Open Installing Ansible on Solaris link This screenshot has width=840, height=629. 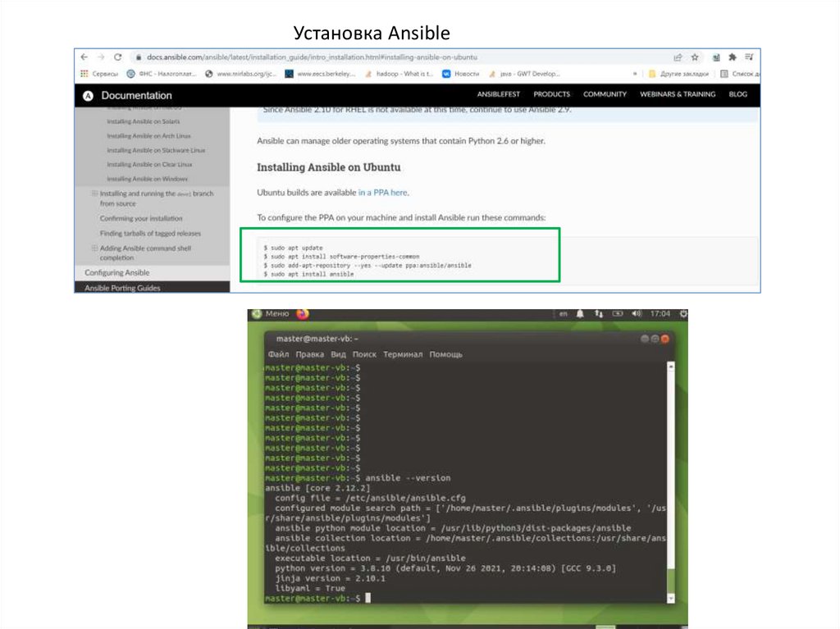(143, 121)
